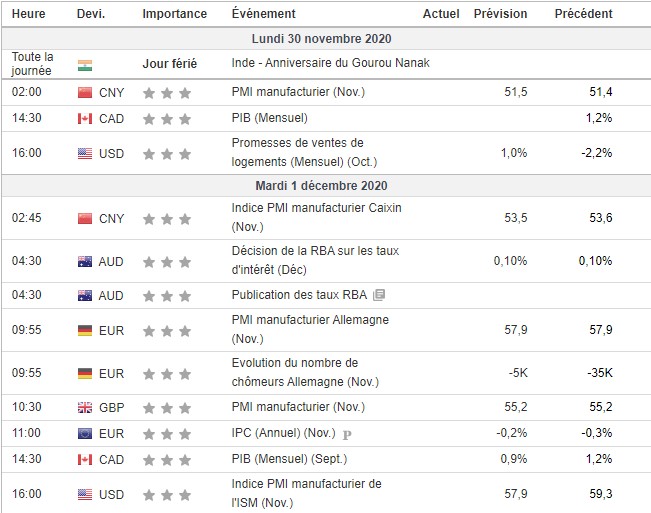Click the Prévision column header
This screenshot has height=513, width=651.
tap(500, 14)
